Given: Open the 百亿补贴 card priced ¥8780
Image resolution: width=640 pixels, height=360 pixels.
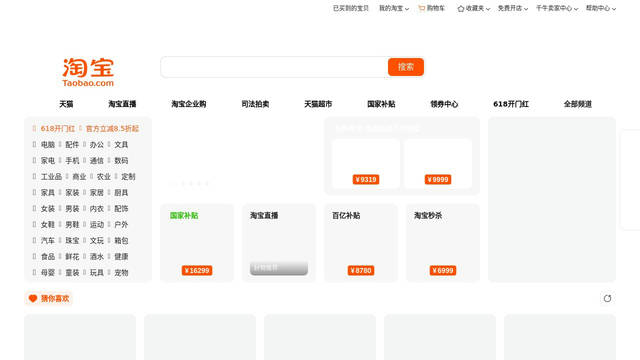Looking at the screenshot, I should [361, 243].
